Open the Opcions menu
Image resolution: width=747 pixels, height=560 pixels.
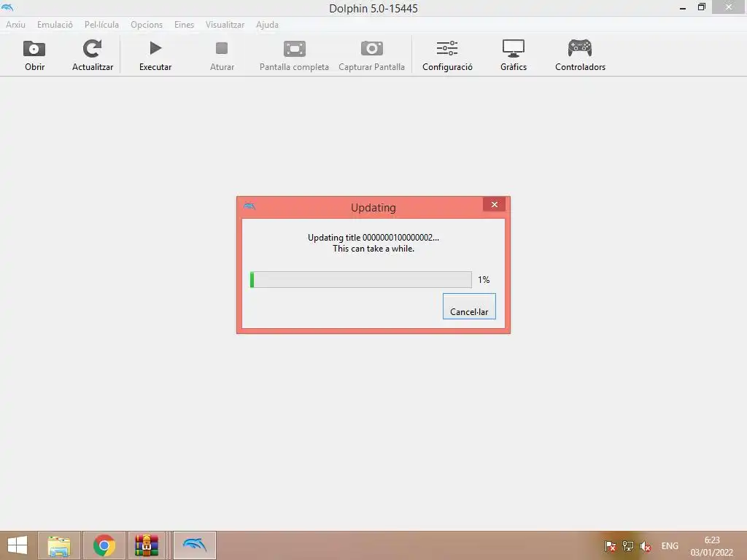(147, 25)
